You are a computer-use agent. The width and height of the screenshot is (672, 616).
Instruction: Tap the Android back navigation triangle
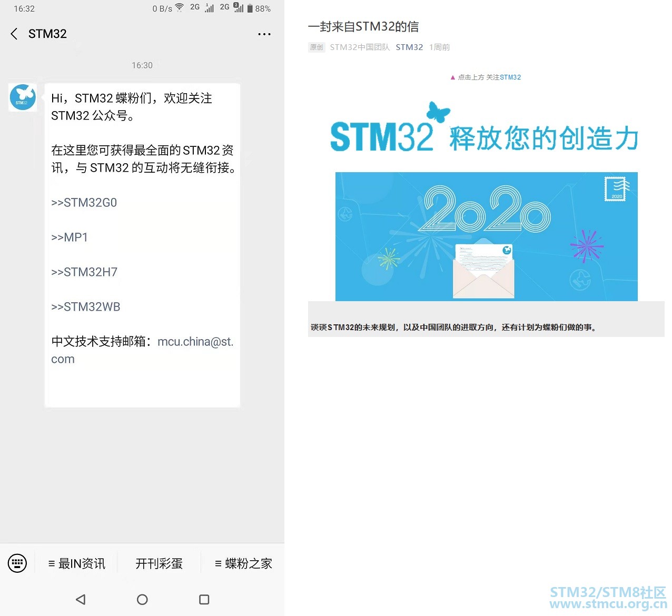tap(81, 599)
